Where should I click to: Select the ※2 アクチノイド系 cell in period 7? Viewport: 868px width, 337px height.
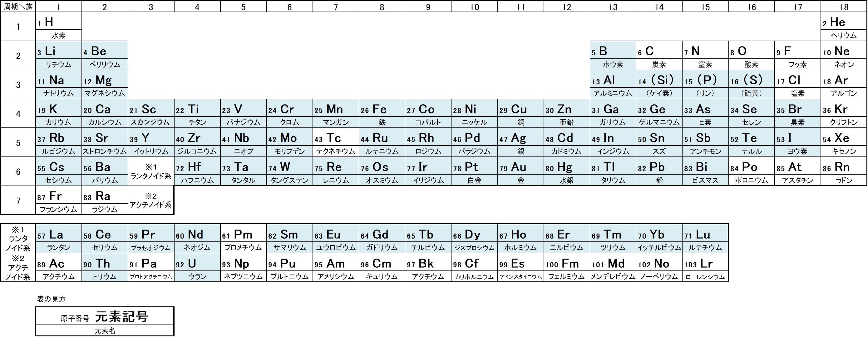click(151, 201)
